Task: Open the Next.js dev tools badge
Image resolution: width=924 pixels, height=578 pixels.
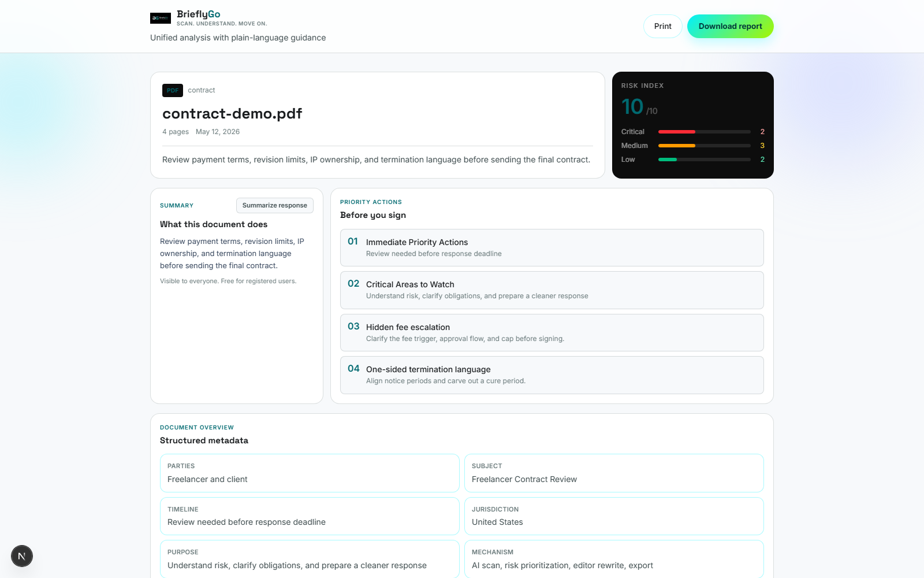Action: (x=22, y=556)
